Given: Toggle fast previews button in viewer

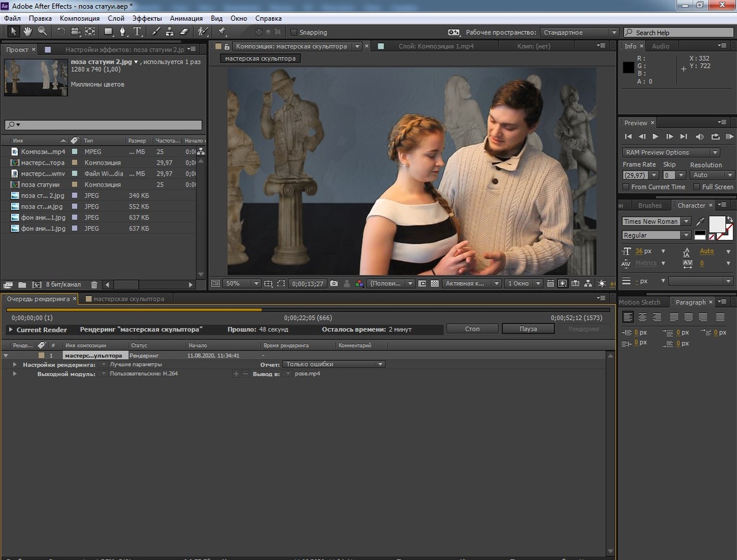Looking at the screenshot, I should coord(563,284).
